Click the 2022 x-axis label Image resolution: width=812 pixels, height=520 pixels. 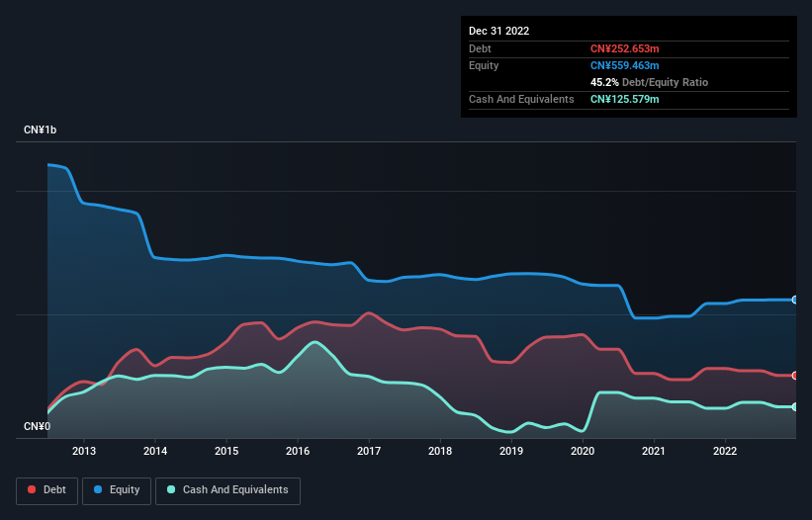point(725,451)
